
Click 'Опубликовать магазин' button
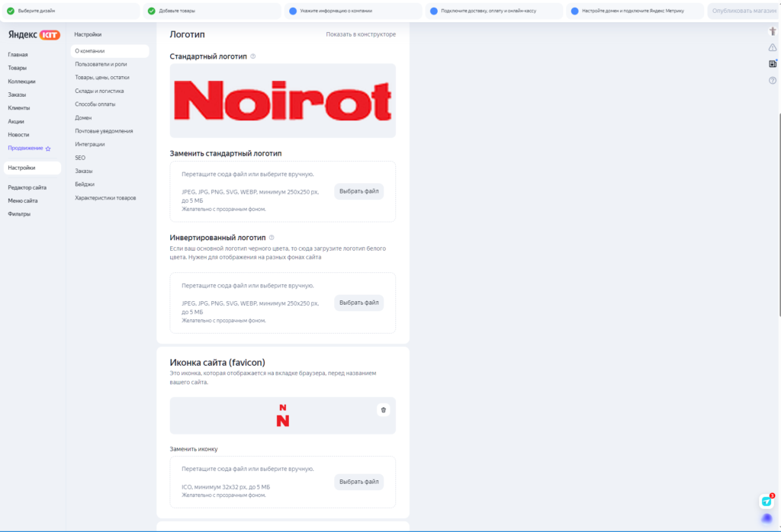pyautogui.click(x=744, y=11)
